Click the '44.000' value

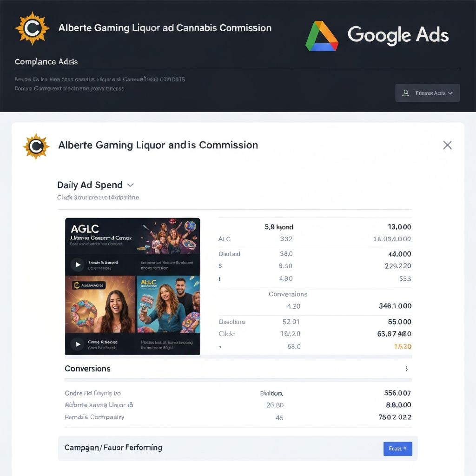click(x=399, y=254)
